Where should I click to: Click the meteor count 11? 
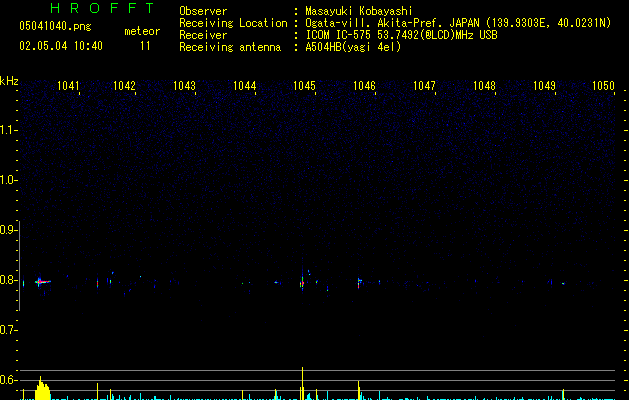point(145,46)
